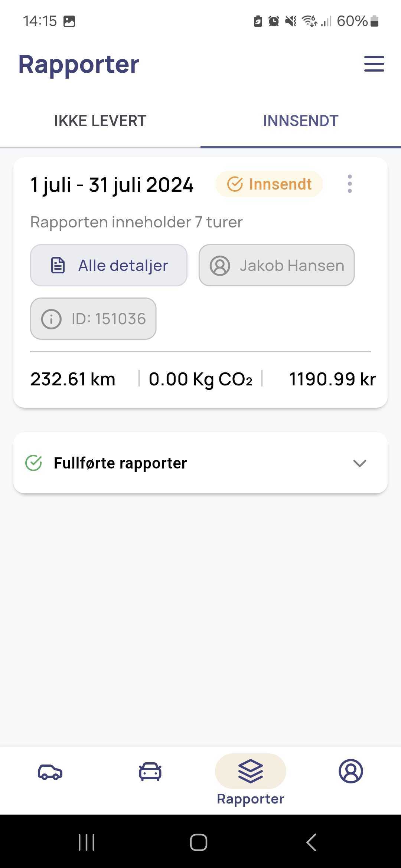This screenshot has height=868, width=401.
Task: Tap the Jakob Hansen user chip
Action: click(277, 265)
